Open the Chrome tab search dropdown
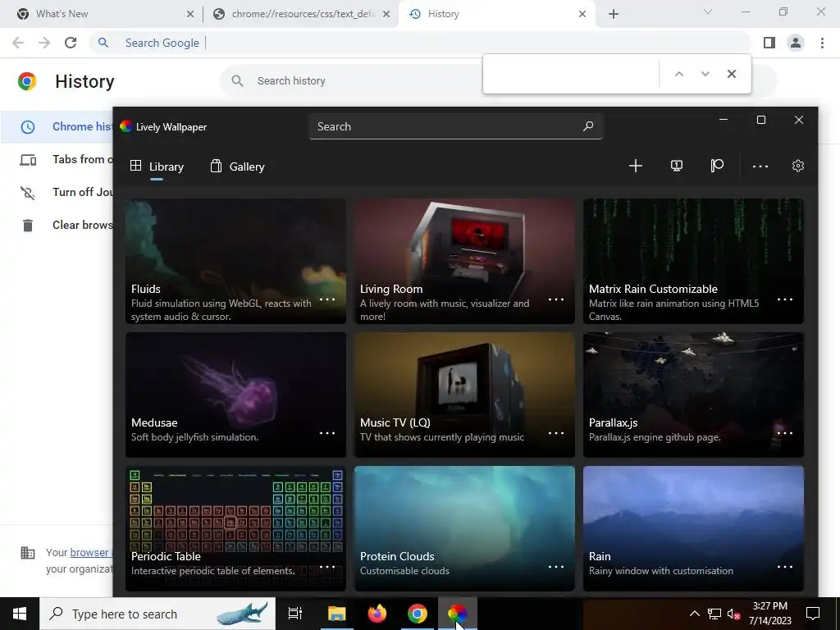The width and height of the screenshot is (840, 630). click(x=708, y=11)
